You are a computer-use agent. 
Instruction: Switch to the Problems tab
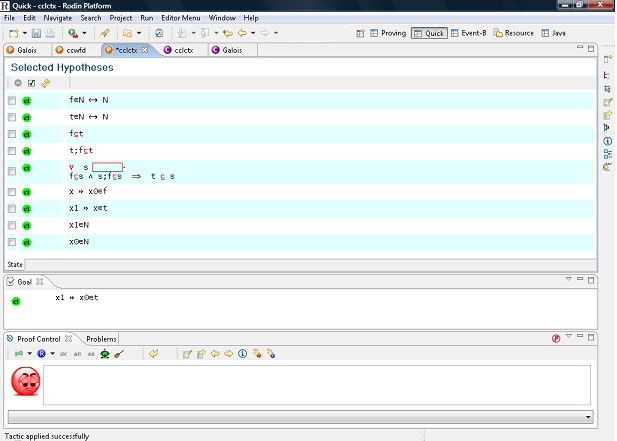click(101, 339)
